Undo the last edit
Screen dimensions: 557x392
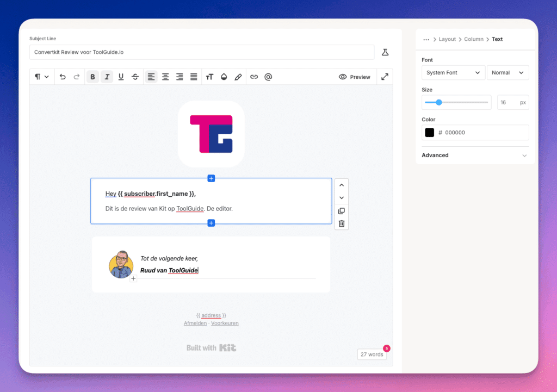coord(63,77)
